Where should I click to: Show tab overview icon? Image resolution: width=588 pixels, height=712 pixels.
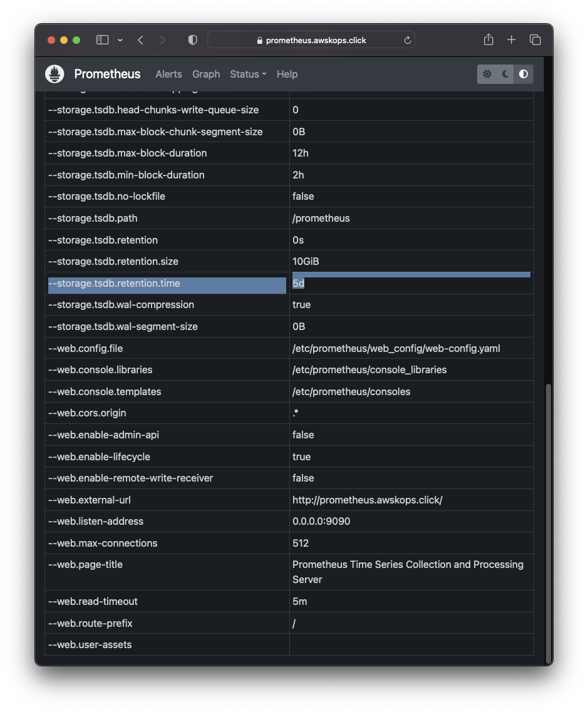pyautogui.click(x=535, y=40)
